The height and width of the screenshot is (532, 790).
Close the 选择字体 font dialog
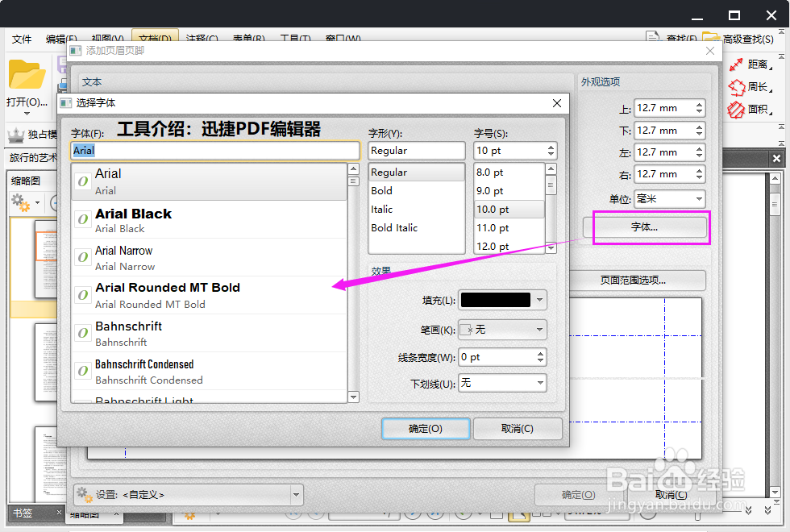click(557, 103)
